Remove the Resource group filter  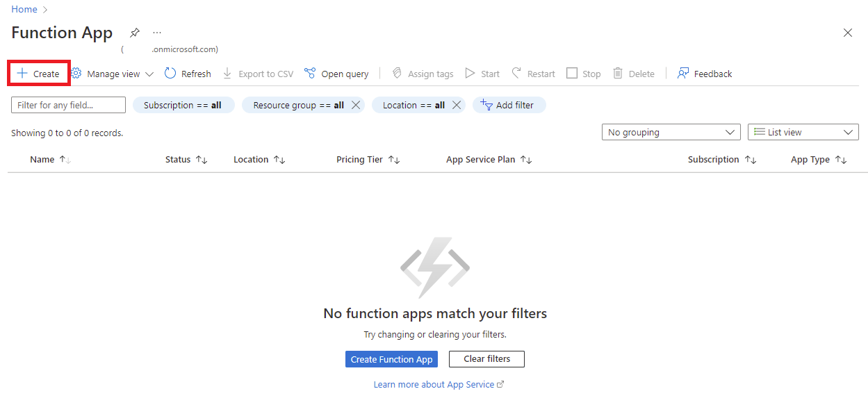tap(356, 105)
